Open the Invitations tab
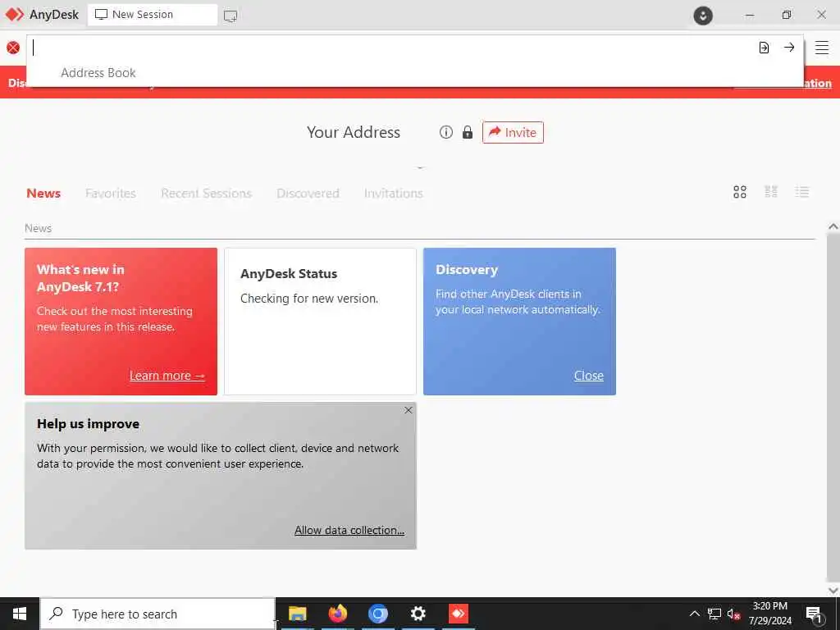Image resolution: width=840 pixels, height=630 pixels. [x=393, y=194]
